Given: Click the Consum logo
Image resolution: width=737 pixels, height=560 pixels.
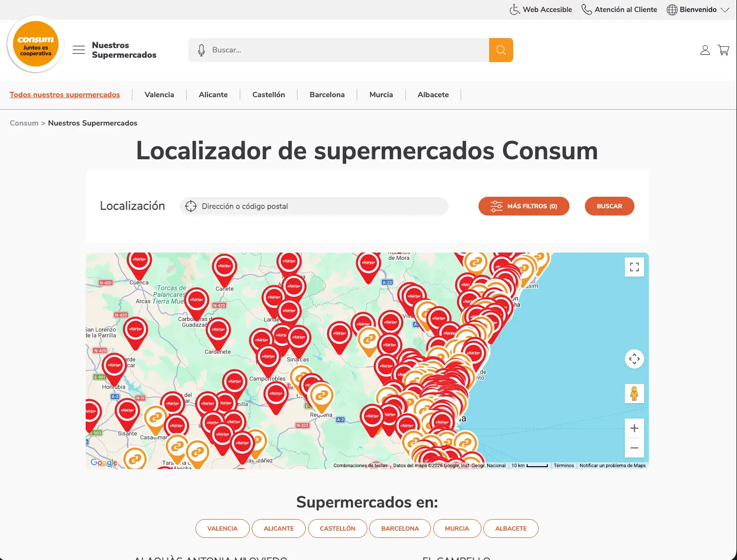Looking at the screenshot, I should pos(36,44).
